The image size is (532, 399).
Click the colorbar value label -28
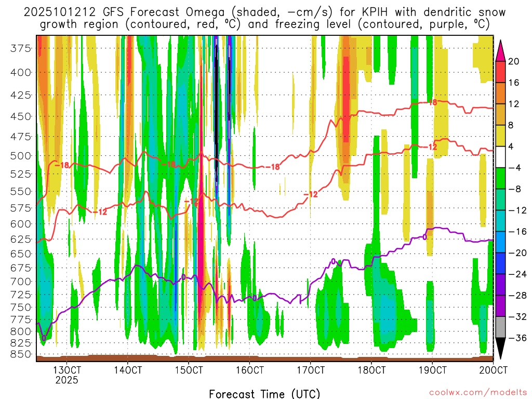coord(518,296)
